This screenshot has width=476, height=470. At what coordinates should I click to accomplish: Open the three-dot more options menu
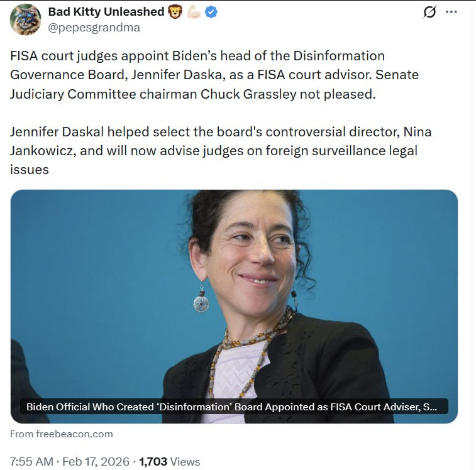pyautogui.click(x=451, y=12)
